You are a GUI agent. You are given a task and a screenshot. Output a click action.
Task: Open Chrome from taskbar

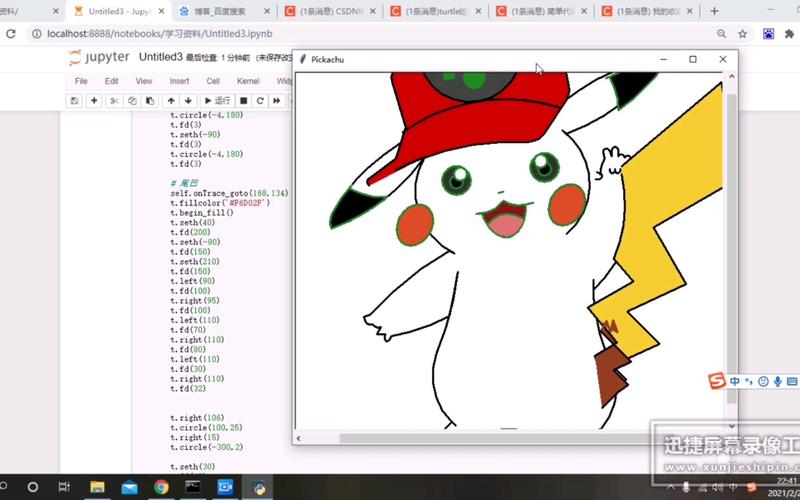coord(161,487)
